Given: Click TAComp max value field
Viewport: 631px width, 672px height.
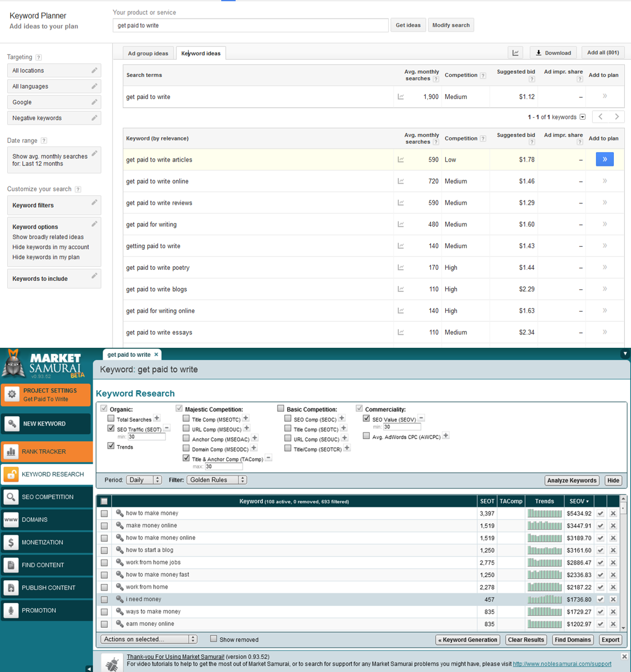Looking at the screenshot, I should pyautogui.click(x=223, y=467).
